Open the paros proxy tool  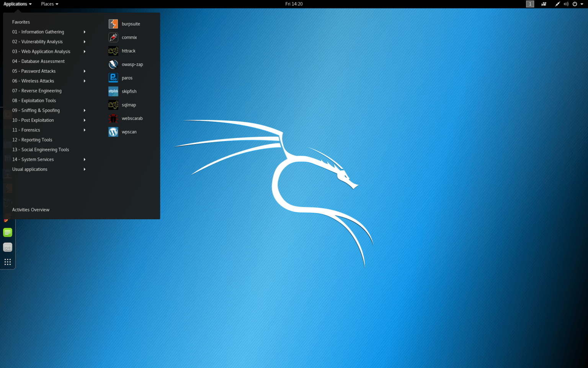pos(126,77)
